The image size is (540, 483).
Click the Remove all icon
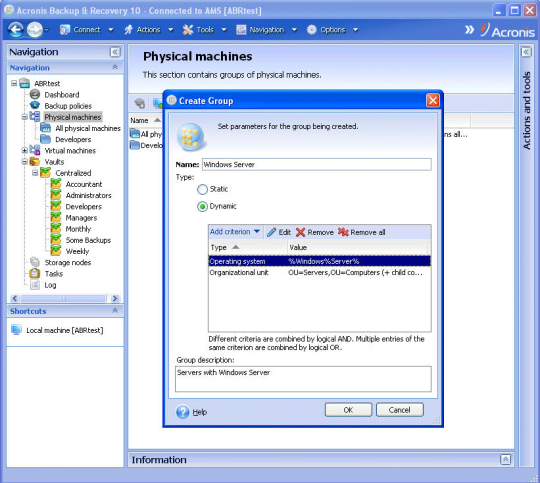tap(343, 232)
